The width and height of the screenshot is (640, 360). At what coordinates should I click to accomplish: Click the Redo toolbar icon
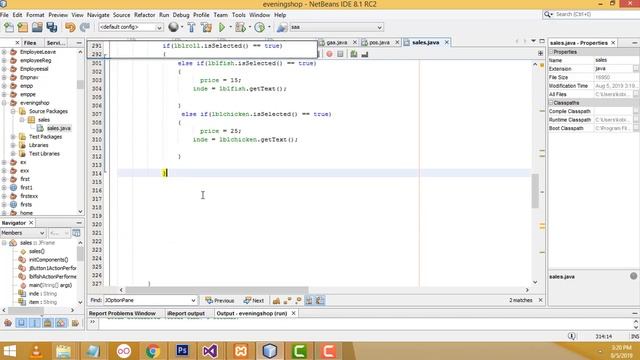[84, 27]
